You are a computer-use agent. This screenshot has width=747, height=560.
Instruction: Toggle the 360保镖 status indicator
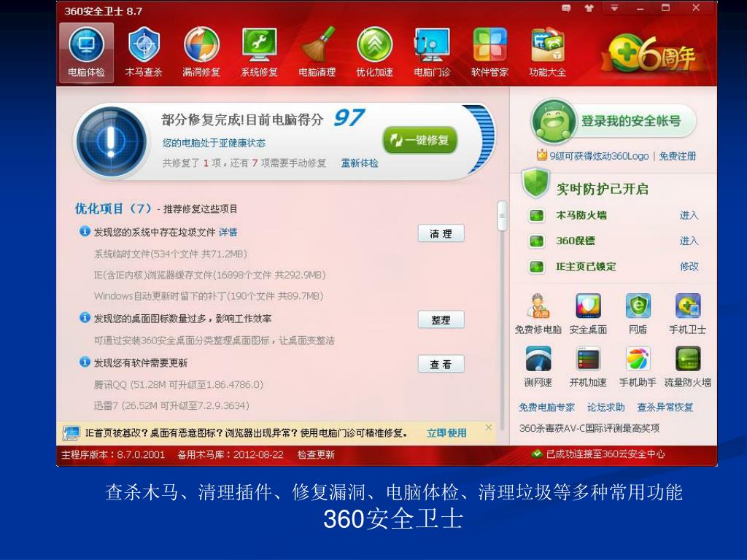coord(536,241)
